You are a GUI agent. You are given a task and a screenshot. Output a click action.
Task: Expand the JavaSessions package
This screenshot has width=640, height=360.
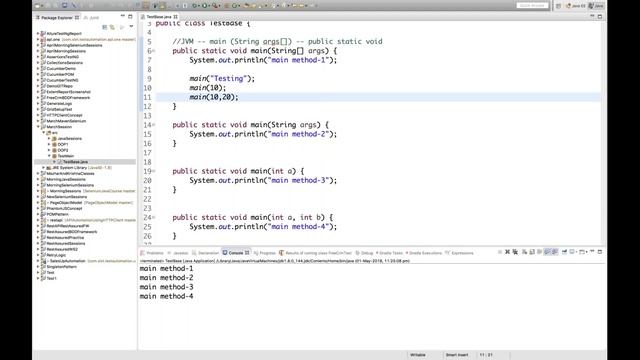pos(49,138)
